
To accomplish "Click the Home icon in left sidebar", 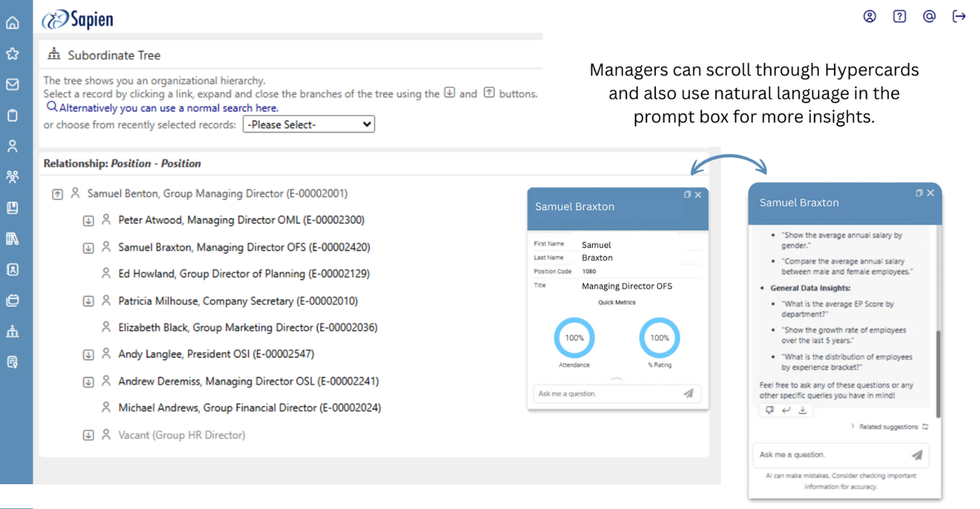I will (x=13, y=23).
